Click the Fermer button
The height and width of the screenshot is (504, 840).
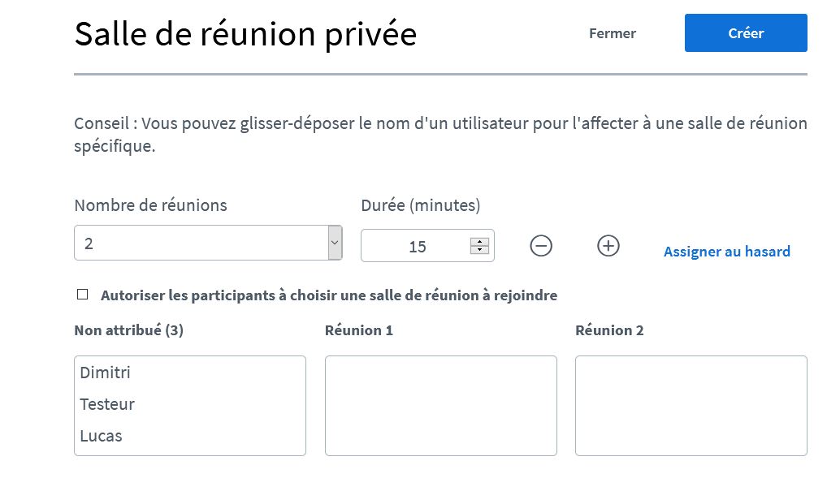(x=613, y=33)
